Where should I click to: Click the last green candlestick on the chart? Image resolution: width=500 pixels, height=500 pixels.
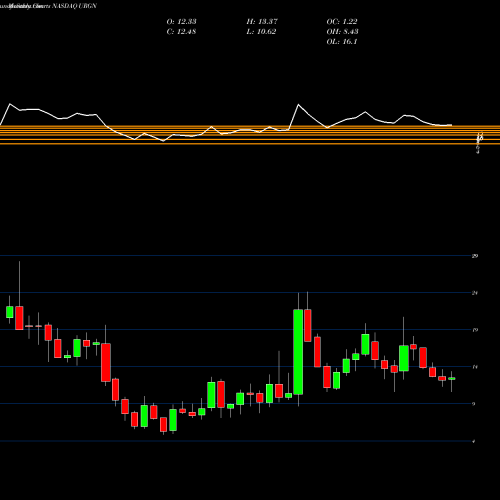(452, 379)
